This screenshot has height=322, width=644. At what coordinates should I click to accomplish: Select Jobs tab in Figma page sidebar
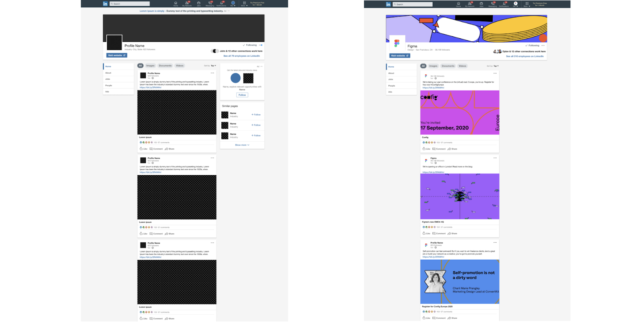(401, 79)
